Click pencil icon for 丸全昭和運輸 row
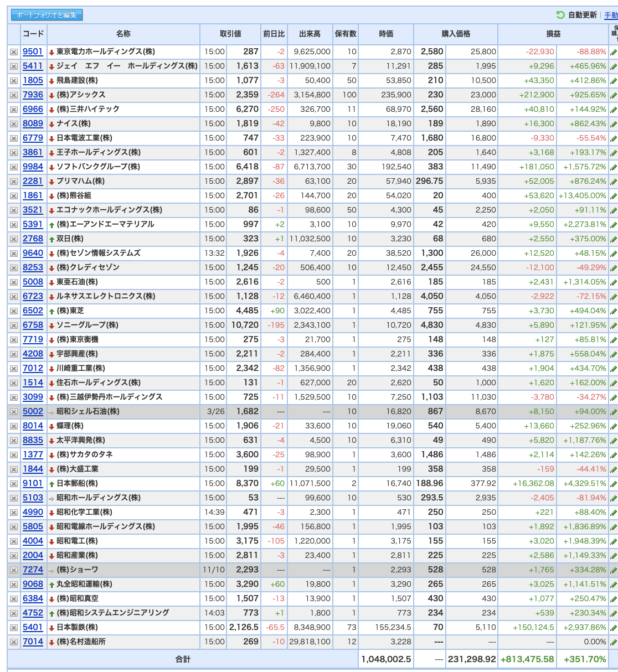The width and height of the screenshot is (618, 672). point(614,585)
